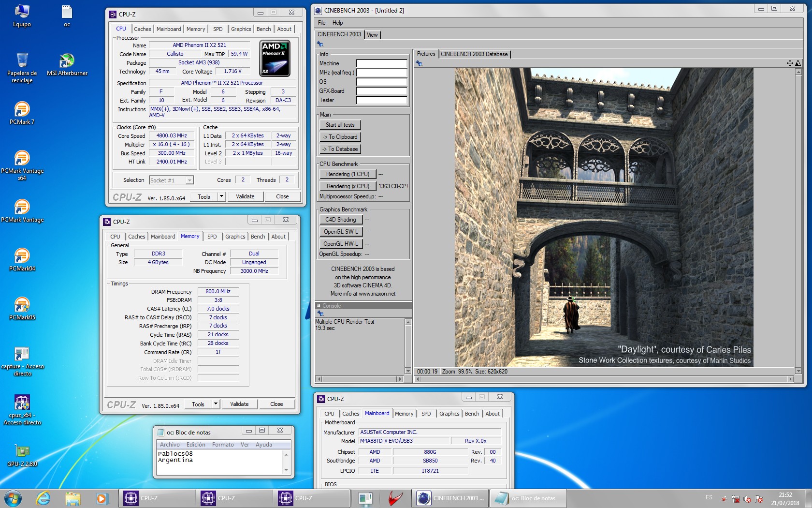Click the GFX-Board input field
Viewport: 812px width, 508px height.
point(381,91)
